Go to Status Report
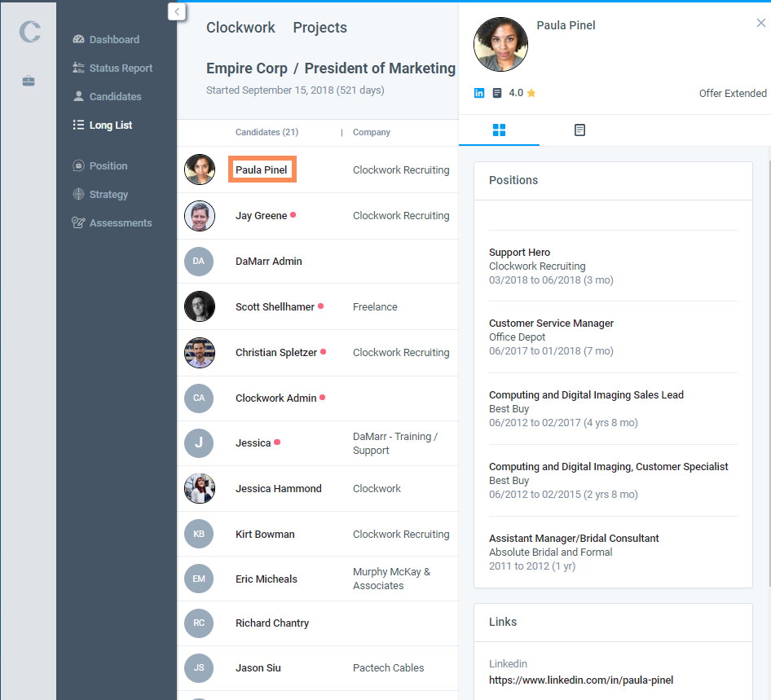Screen dimensions: 771x700 [x=121, y=68]
